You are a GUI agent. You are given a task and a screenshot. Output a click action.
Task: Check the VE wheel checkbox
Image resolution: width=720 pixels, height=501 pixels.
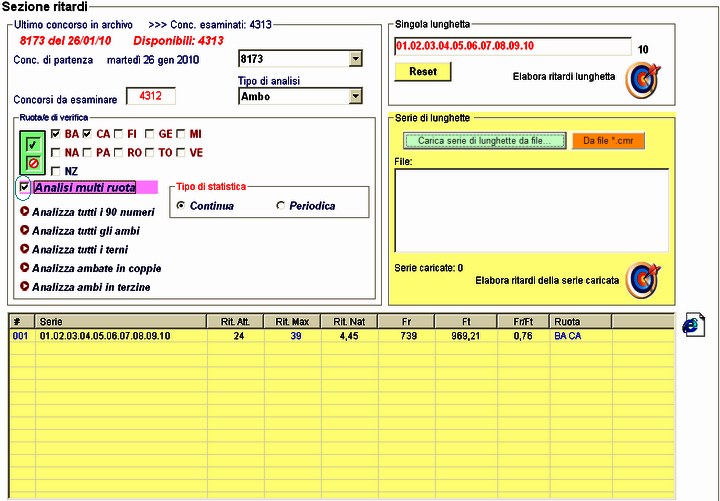click(181, 152)
